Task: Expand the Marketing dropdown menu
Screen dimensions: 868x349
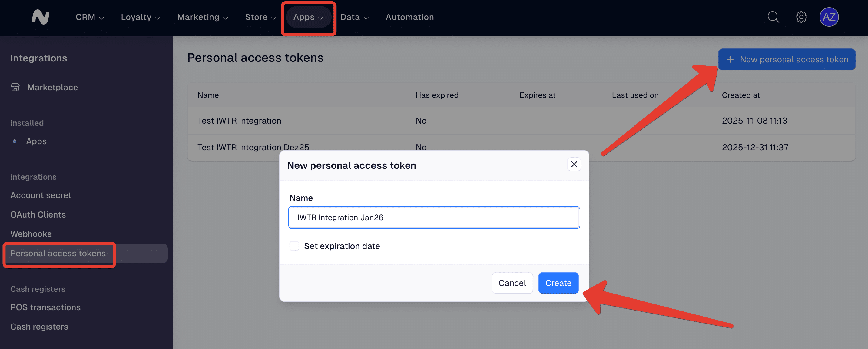Action: [x=203, y=17]
